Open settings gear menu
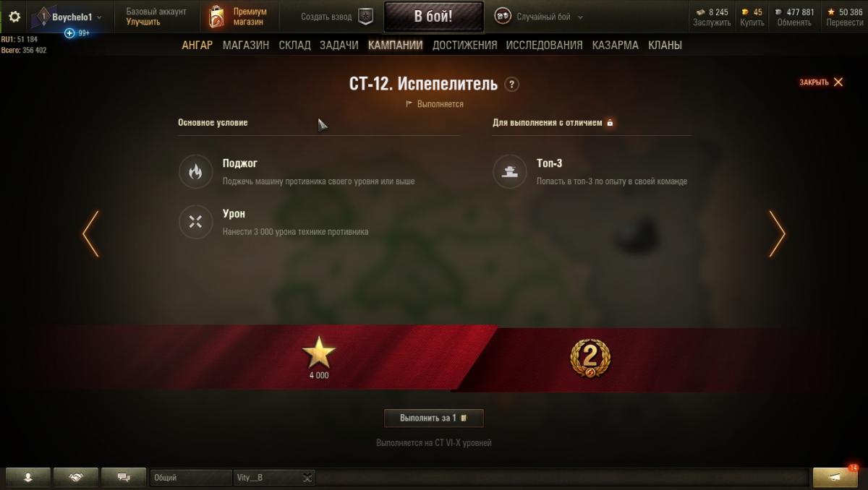Image resolution: width=868 pixels, height=490 pixels. (x=14, y=16)
